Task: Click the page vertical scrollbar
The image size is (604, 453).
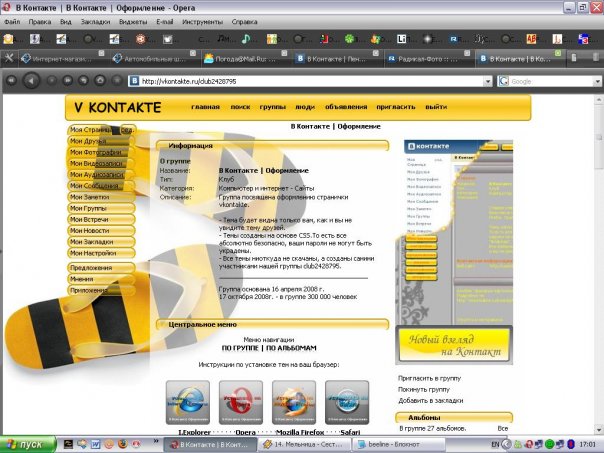Action: 599,264
